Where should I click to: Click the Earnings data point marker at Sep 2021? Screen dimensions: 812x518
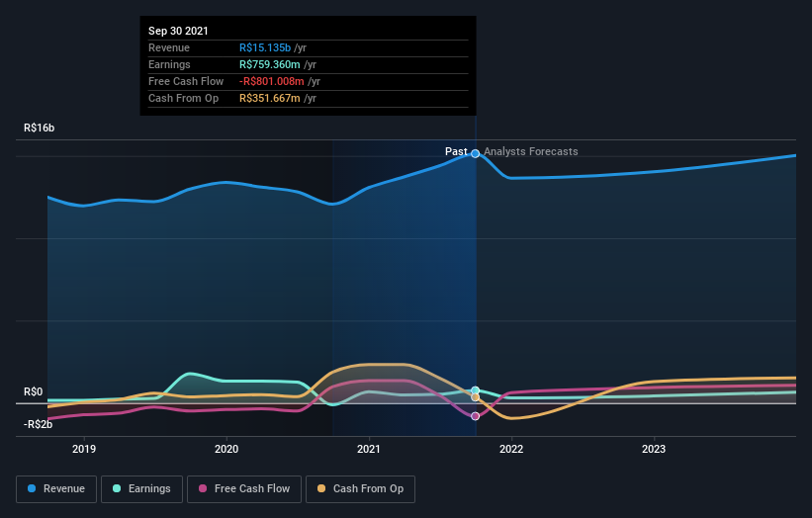pos(475,390)
